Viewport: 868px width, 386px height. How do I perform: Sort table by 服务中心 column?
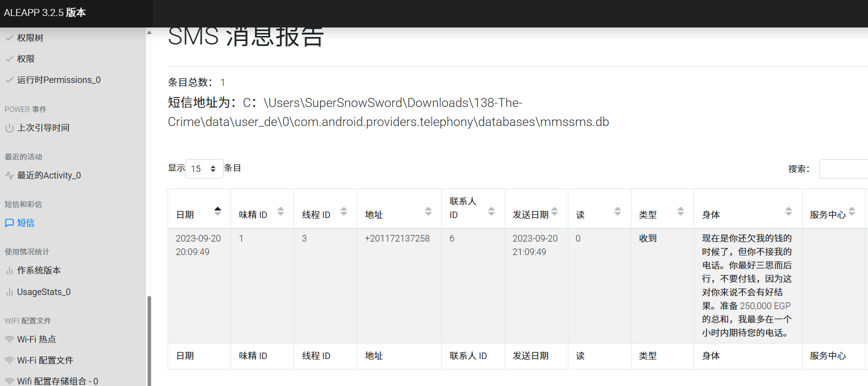click(x=833, y=209)
